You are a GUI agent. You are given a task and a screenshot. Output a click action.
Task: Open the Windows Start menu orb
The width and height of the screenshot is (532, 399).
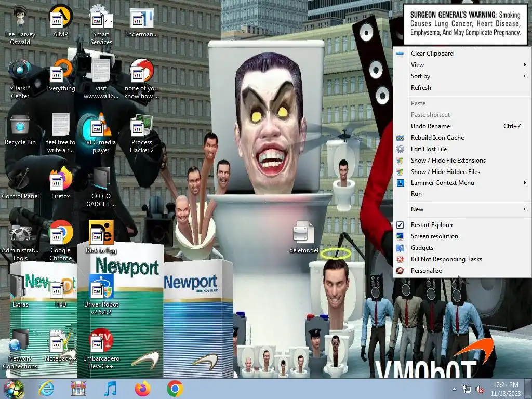point(14,389)
